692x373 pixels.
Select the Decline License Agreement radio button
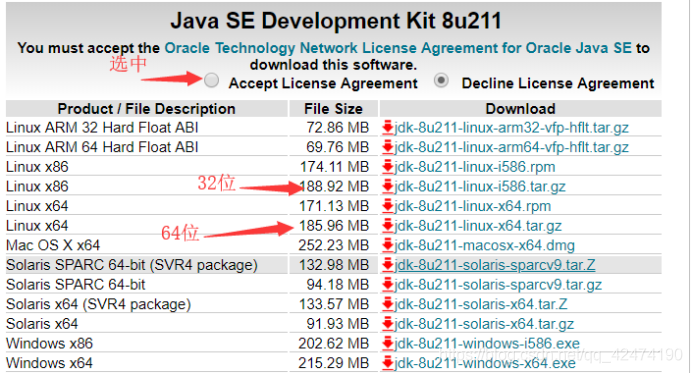(x=441, y=80)
